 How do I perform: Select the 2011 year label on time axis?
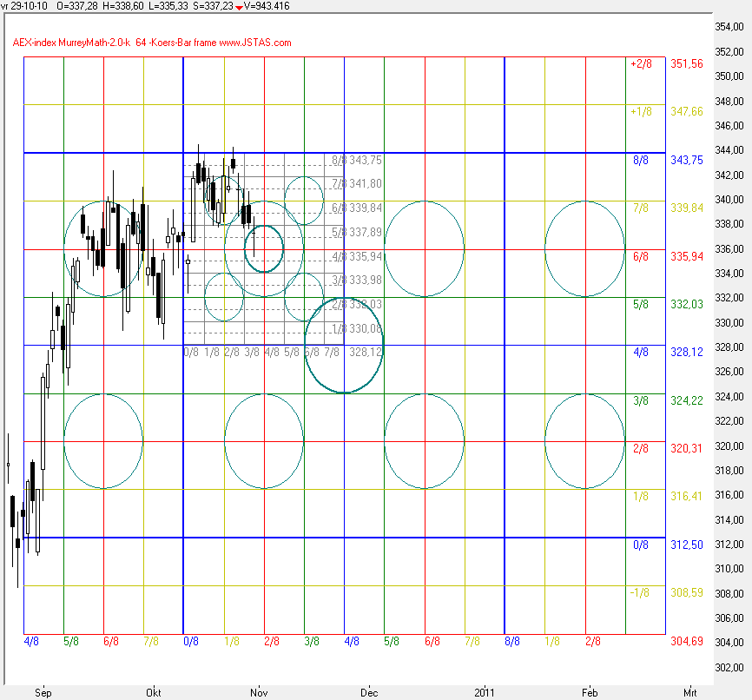485,692
